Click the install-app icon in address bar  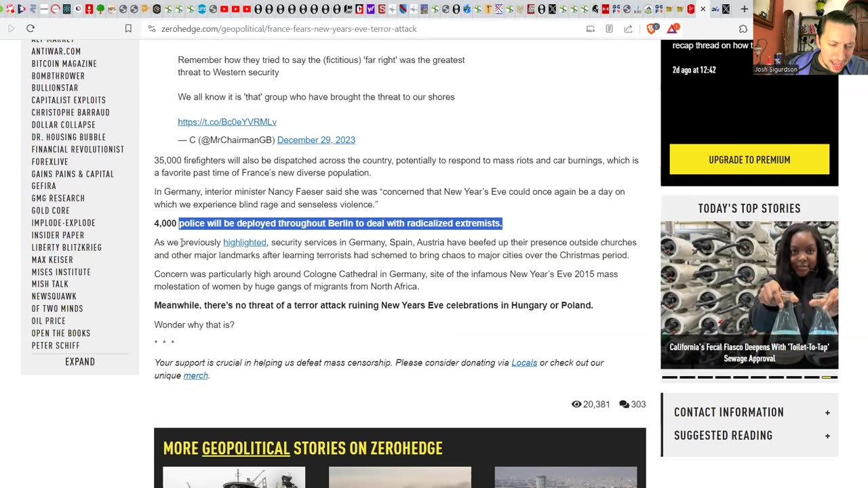(590, 29)
